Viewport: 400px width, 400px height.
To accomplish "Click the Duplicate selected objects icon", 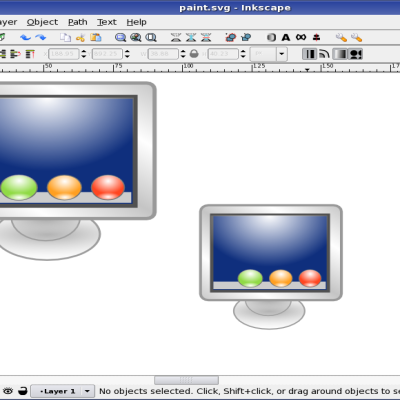I will (176, 37).
